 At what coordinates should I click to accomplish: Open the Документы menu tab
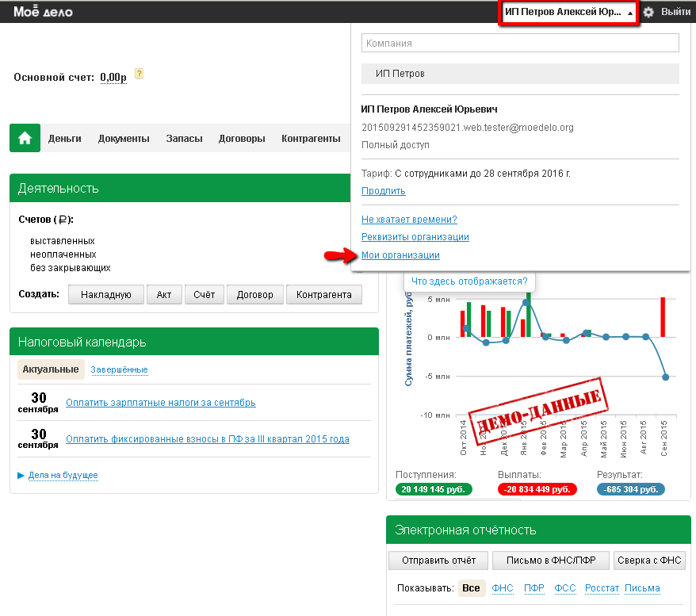click(124, 139)
